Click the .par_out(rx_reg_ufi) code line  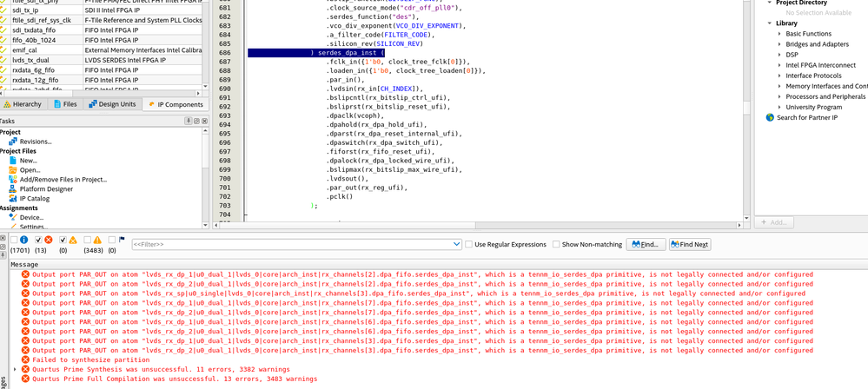click(x=366, y=188)
